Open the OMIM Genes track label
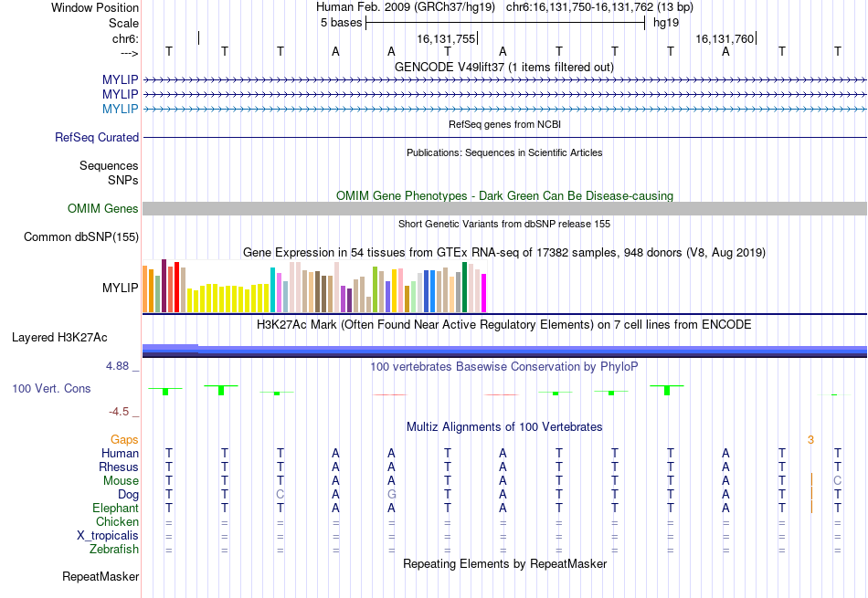 pyautogui.click(x=102, y=208)
